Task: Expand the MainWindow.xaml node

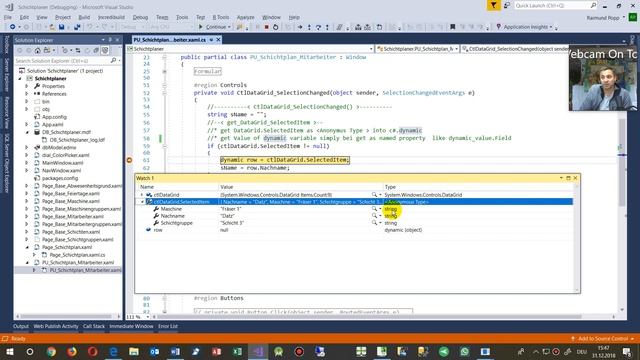Action: click(27, 163)
